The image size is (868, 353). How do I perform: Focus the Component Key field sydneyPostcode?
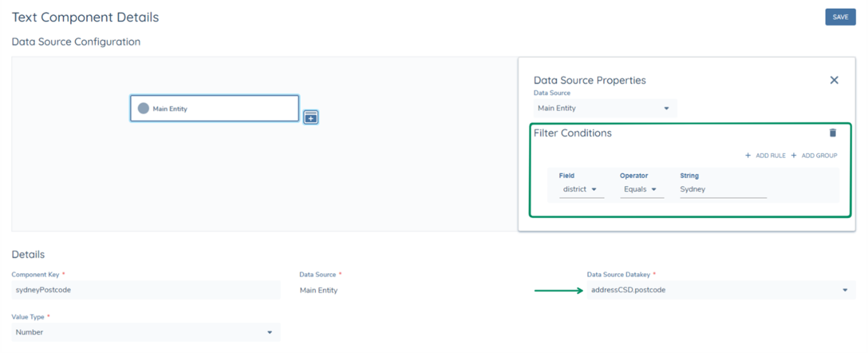click(145, 290)
